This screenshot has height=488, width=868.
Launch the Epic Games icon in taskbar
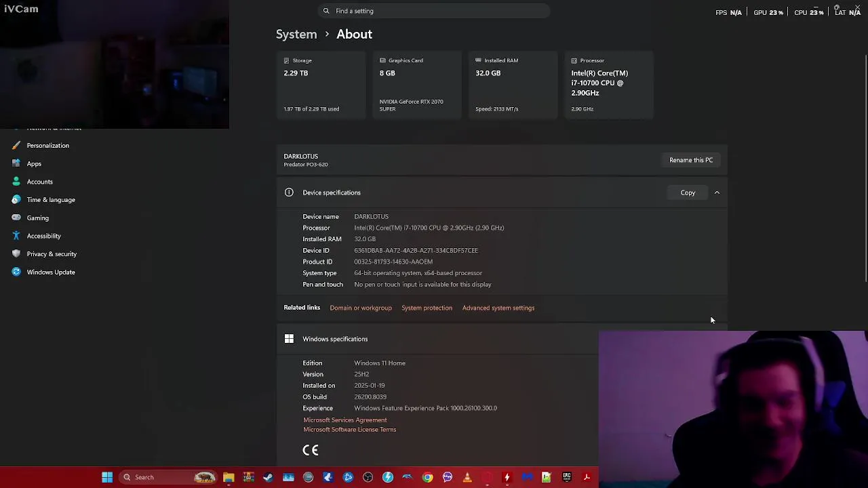click(x=567, y=477)
